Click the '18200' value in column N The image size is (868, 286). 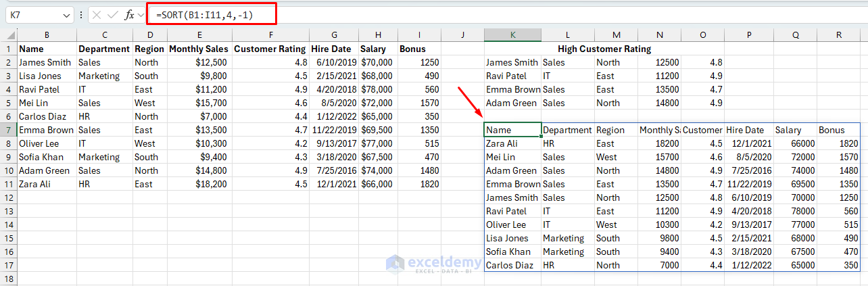click(659, 143)
